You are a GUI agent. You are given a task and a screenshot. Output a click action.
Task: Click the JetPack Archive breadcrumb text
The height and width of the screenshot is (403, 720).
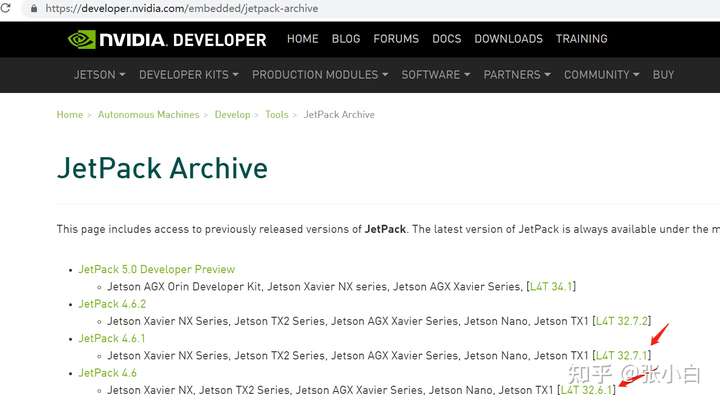339,115
